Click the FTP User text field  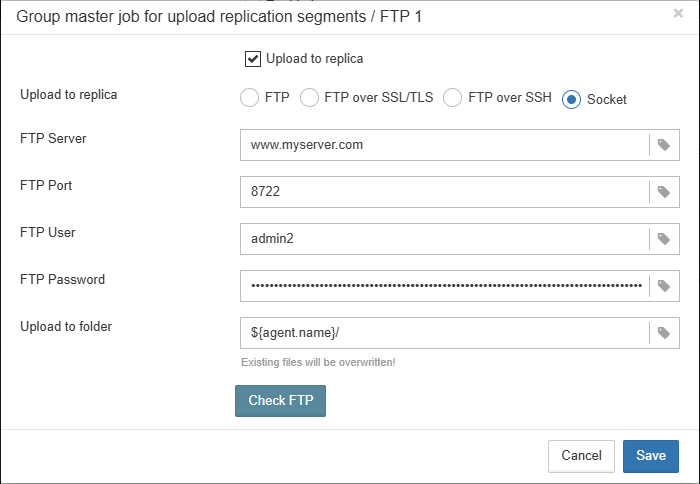(x=445, y=239)
